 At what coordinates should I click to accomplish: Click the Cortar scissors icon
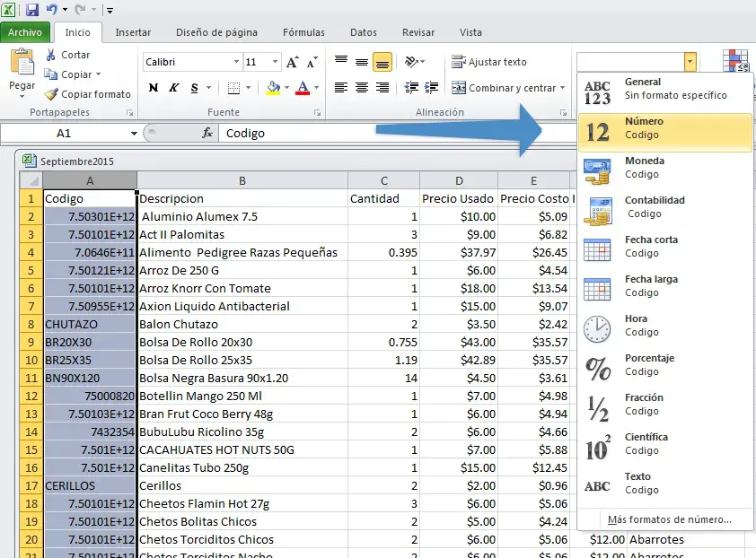(x=51, y=55)
